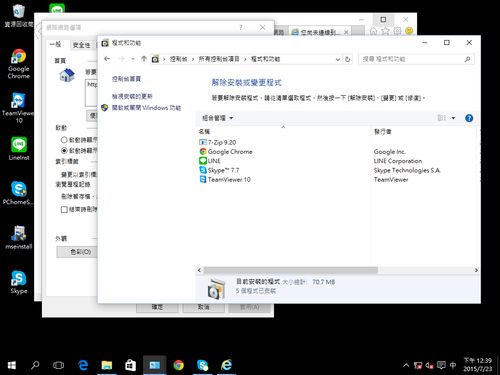This screenshot has height=375, width=500.
Task: Open TeamViewer 10 desktop shortcut
Action: pyautogui.click(x=18, y=108)
